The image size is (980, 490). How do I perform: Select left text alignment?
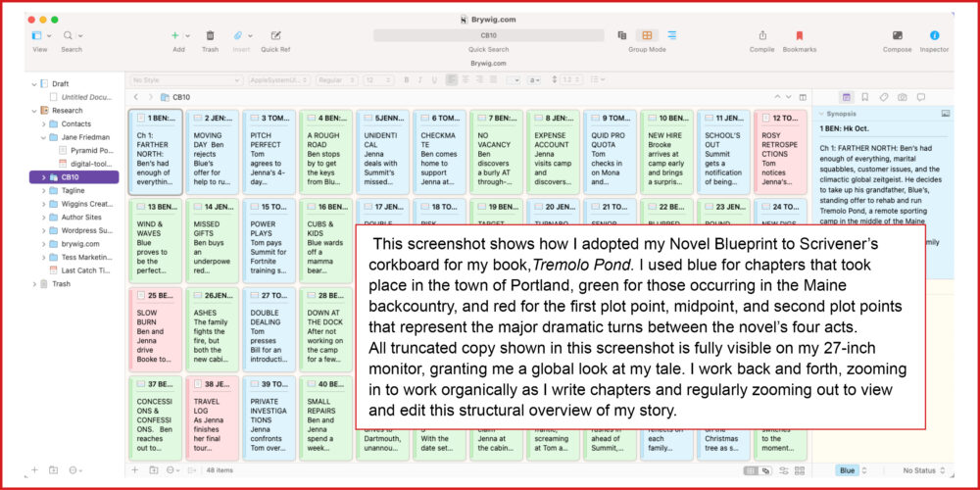452,80
